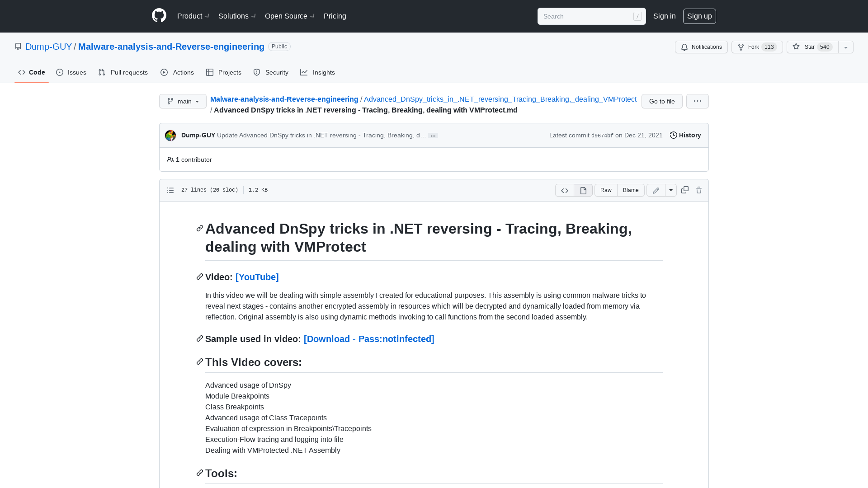Open the main branch selector

point(183,101)
